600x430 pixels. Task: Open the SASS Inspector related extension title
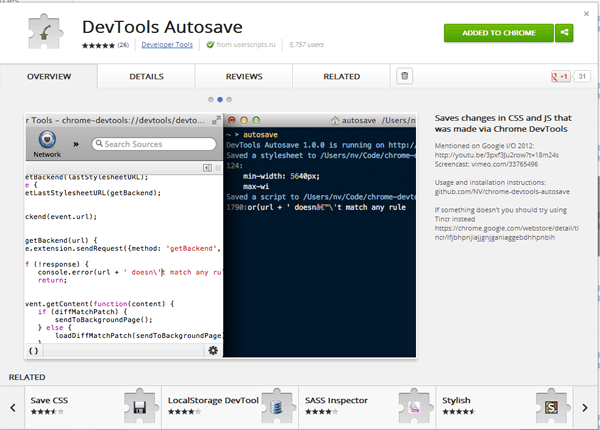click(336, 400)
